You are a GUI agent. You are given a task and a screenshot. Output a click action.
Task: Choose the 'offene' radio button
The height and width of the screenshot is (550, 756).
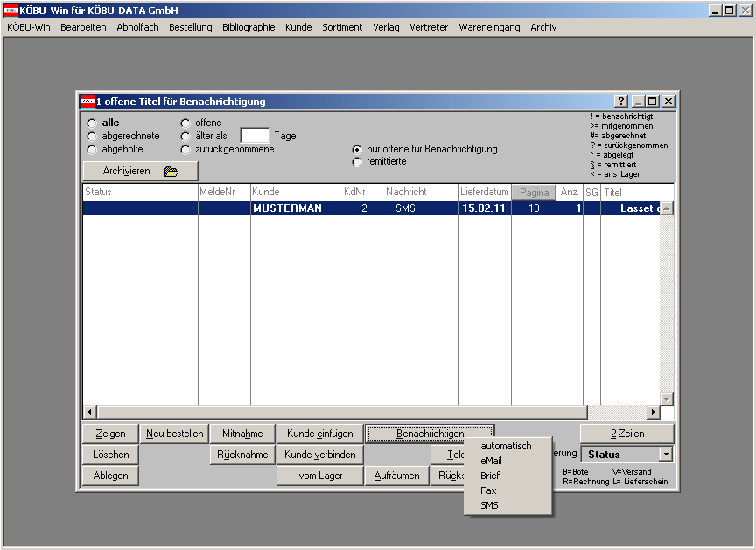tap(185, 123)
